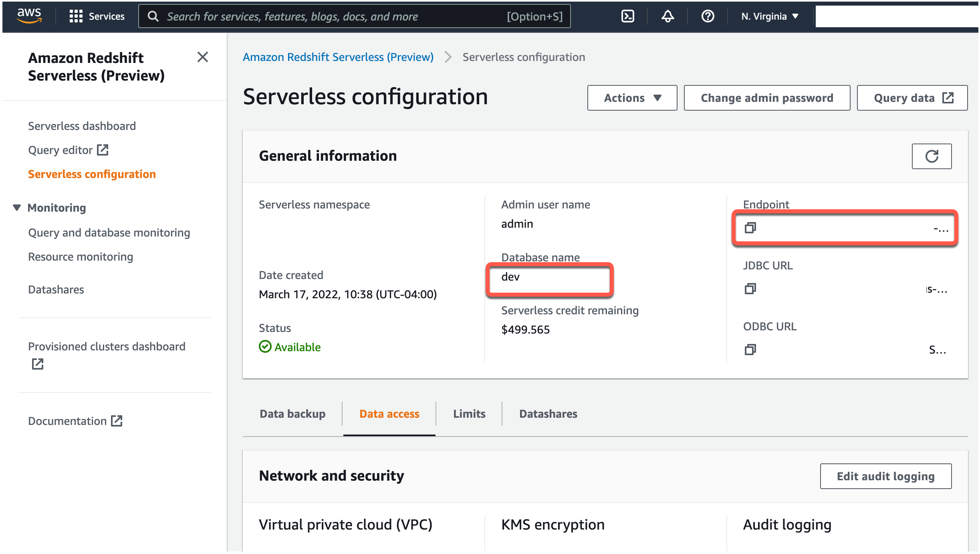Open the help question mark icon
This screenshot has height=554, width=980.
click(708, 16)
